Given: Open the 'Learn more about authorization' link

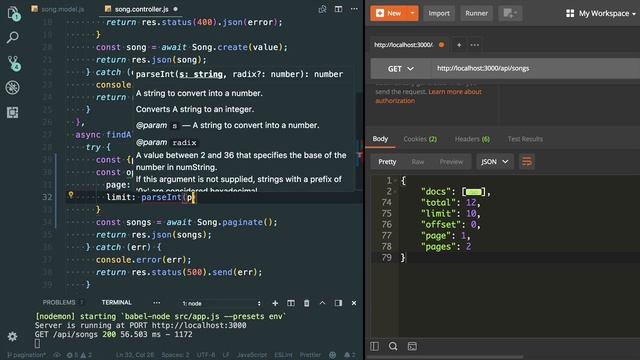Looking at the screenshot, I should pos(428,96).
